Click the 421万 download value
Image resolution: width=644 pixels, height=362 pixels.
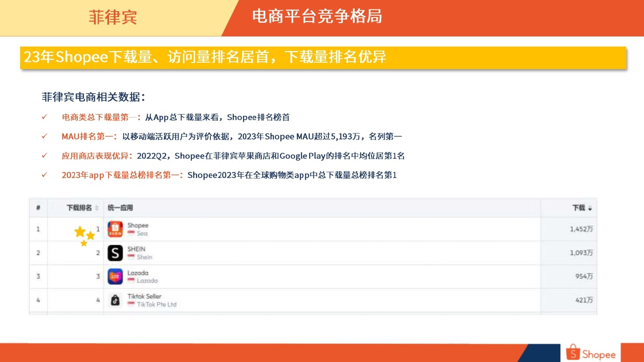coord(584,300)
